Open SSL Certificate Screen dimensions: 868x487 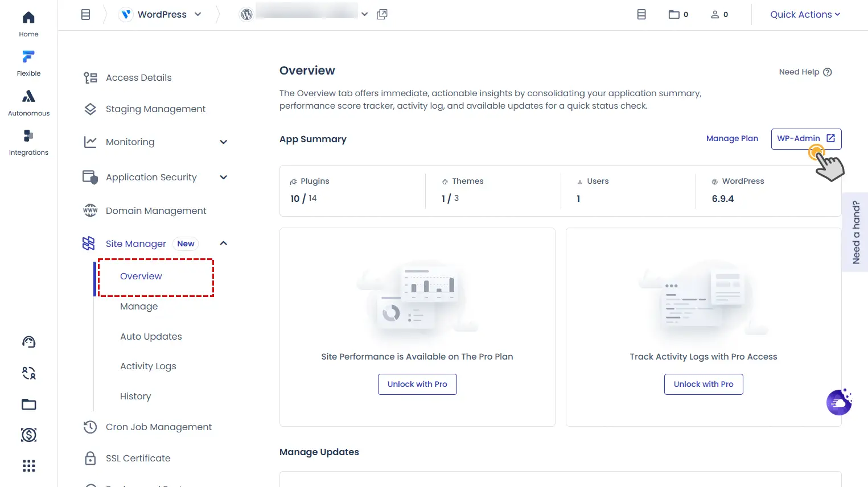pos(138,459)
